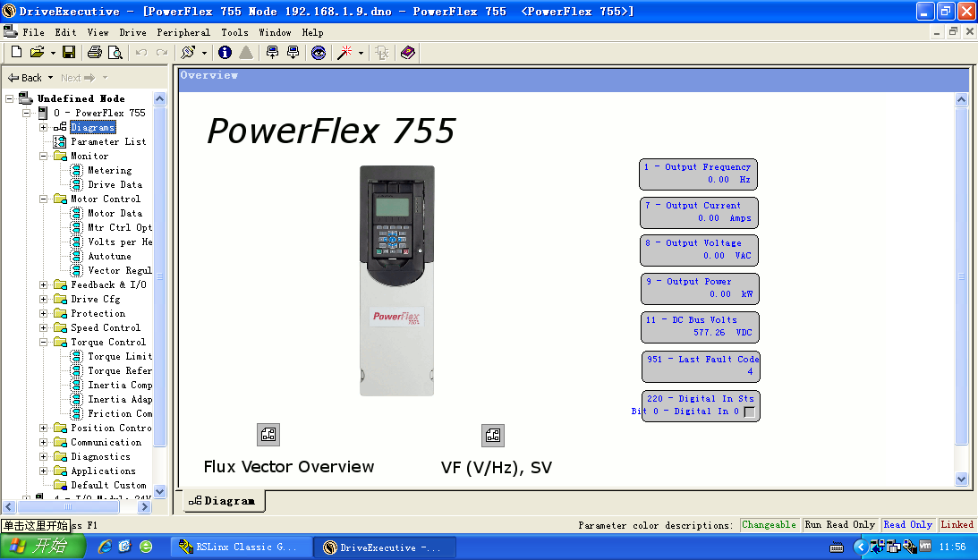This screenshot has height=560, width=978.
Task: Click the blue Information icon
Action: (225, 53)
